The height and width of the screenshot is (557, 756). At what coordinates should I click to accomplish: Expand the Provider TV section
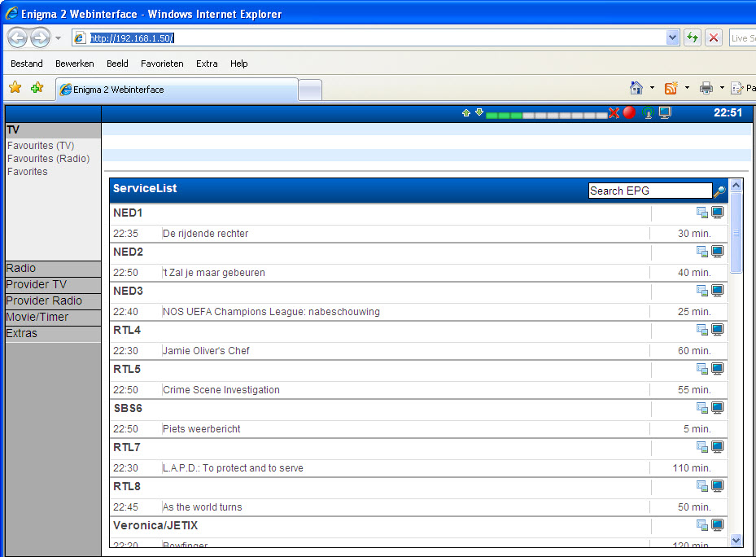point(53,285)
